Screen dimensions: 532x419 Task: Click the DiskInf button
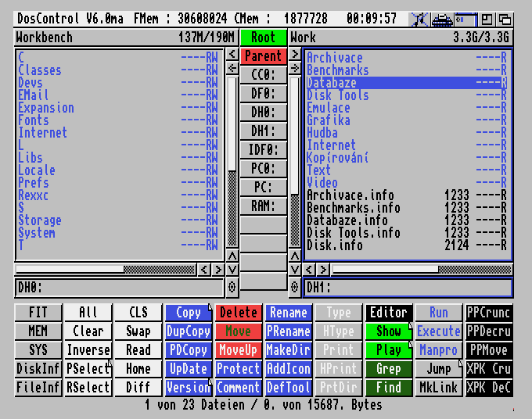(x=38, y=369)
